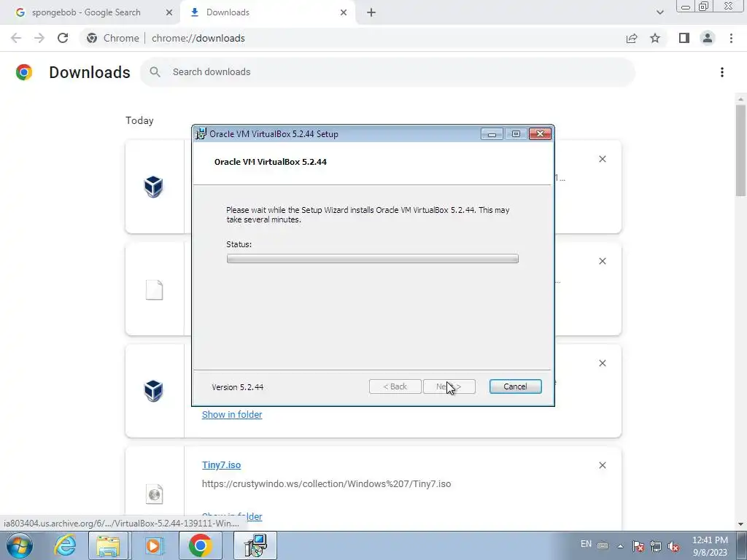Open Windows Explorer from the taskbar
The width and height of the screenshot is (747, 560).
(x=108, y=545)
